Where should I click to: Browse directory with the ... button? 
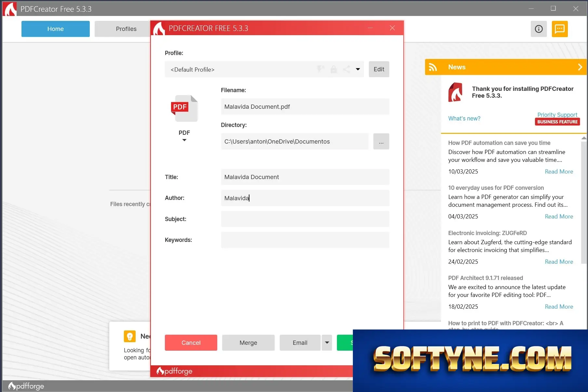[381, 141]
